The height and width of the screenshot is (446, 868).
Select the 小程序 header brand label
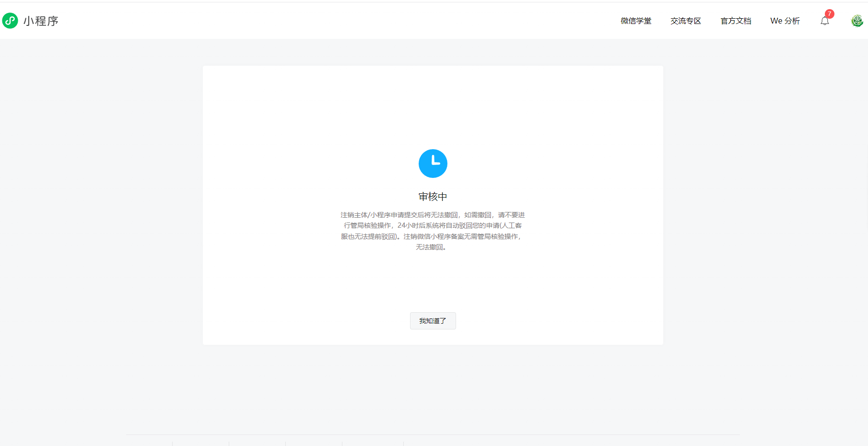pyautogui.click(x=41, y=21)
